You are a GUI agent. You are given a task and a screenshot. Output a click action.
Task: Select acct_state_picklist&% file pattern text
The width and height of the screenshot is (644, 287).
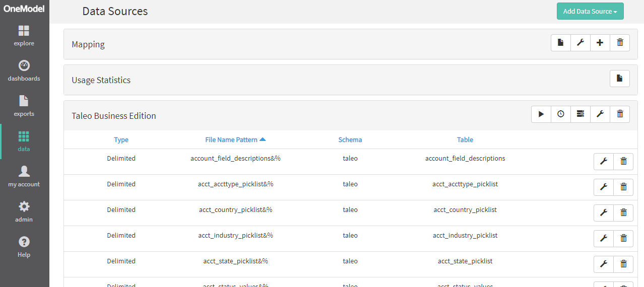235,261
